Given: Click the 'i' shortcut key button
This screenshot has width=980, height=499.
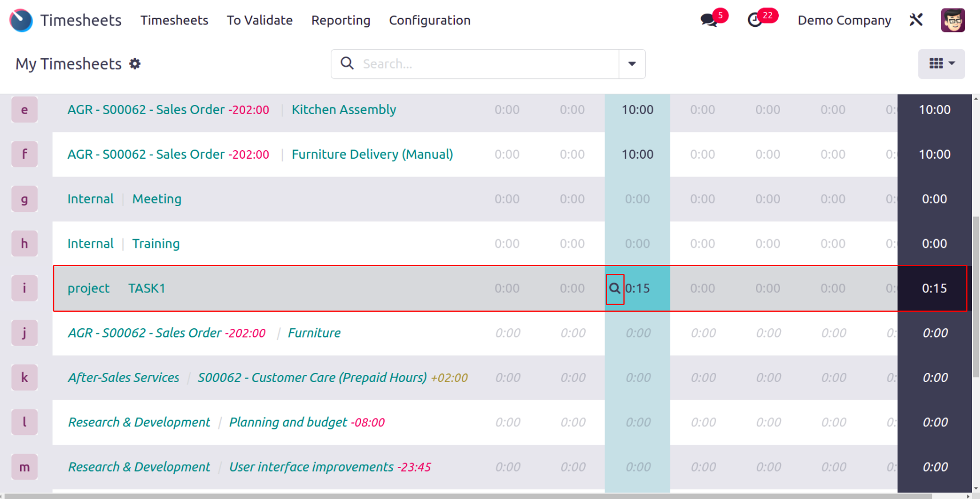Looking at the screenshot, I should point(25,288).
